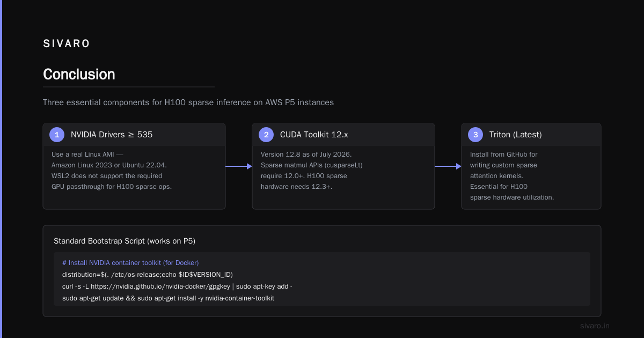Click the 'distribution=$(. /etc/os-release' code line
The image size is (644, 338).
148,275
